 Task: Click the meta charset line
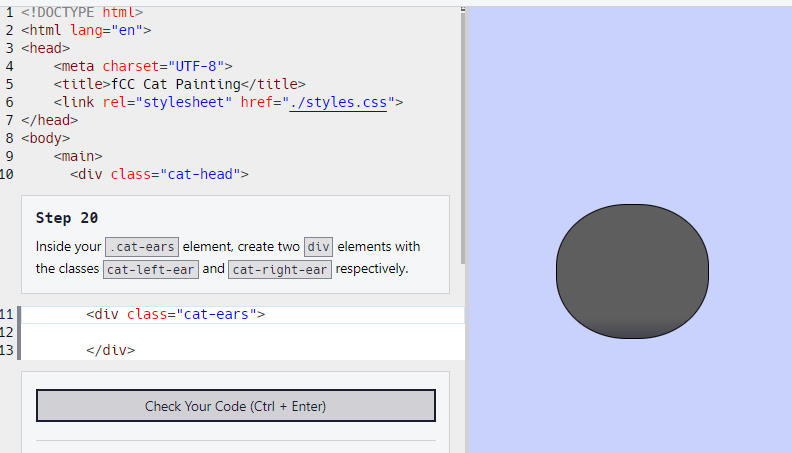point(143,66)
